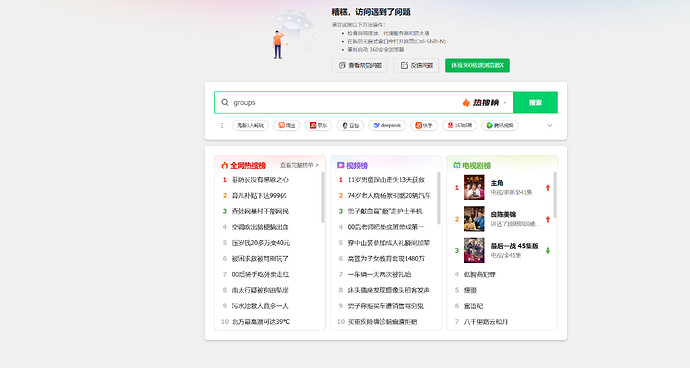Click red up arrow beside second-ranked drama

[548, 219]
